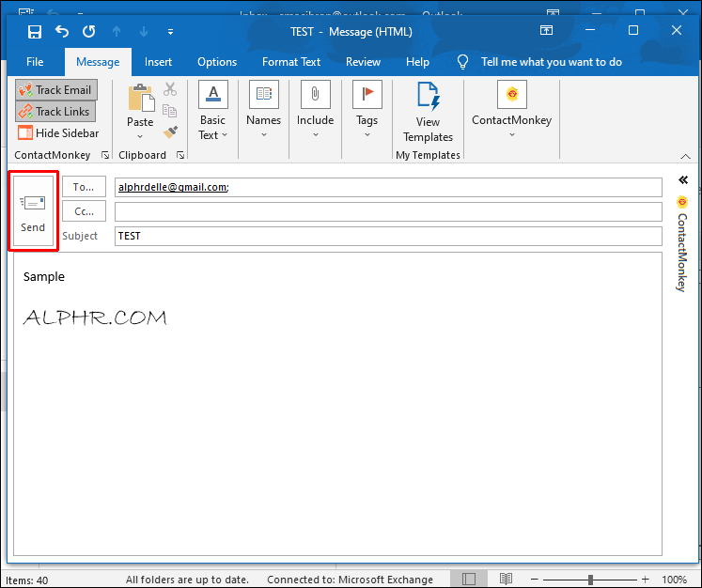Expand the Tags flag dropdown
The image size is (702, 588).
[367, 110]
